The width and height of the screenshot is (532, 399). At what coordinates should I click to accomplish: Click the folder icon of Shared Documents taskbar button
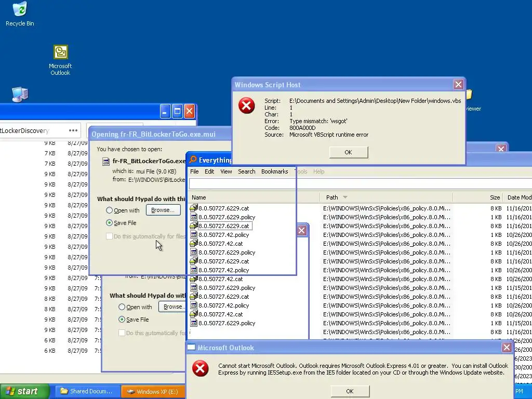(64, 391)
